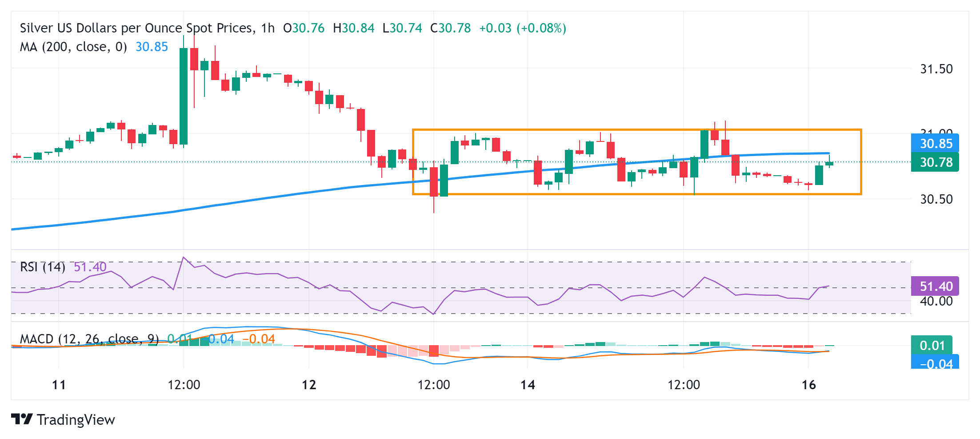Click the green 0.01 MACD histogram tag

point(932,345)
